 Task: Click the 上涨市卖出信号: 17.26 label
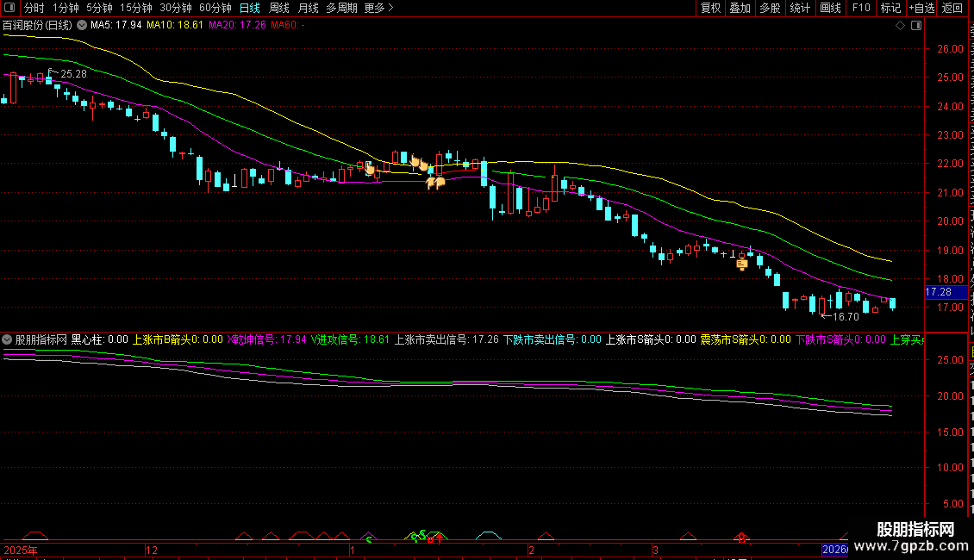coord(446,339)
